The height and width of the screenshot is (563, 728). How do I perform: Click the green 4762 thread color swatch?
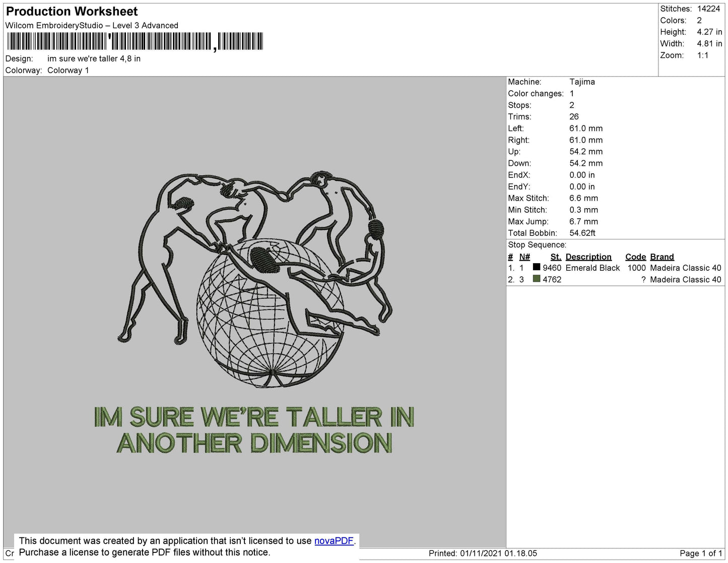coord(537,279)
